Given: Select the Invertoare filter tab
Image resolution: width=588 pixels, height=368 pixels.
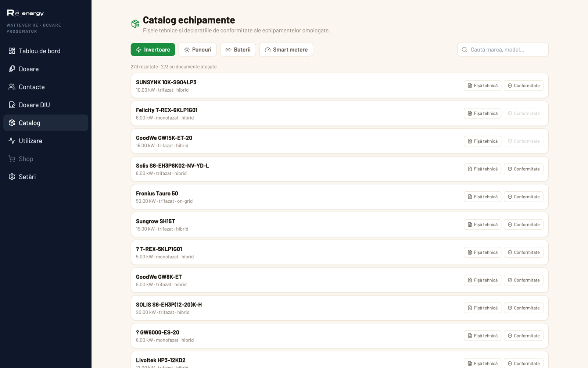Looking at the screenshot, I should [153, 50].
